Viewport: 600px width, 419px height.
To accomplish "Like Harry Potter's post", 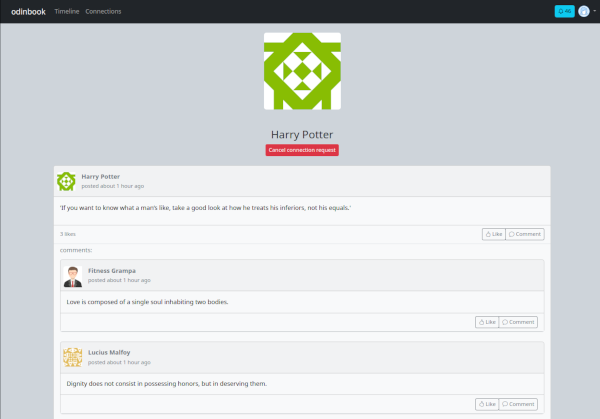I will (x=494, y=234).
